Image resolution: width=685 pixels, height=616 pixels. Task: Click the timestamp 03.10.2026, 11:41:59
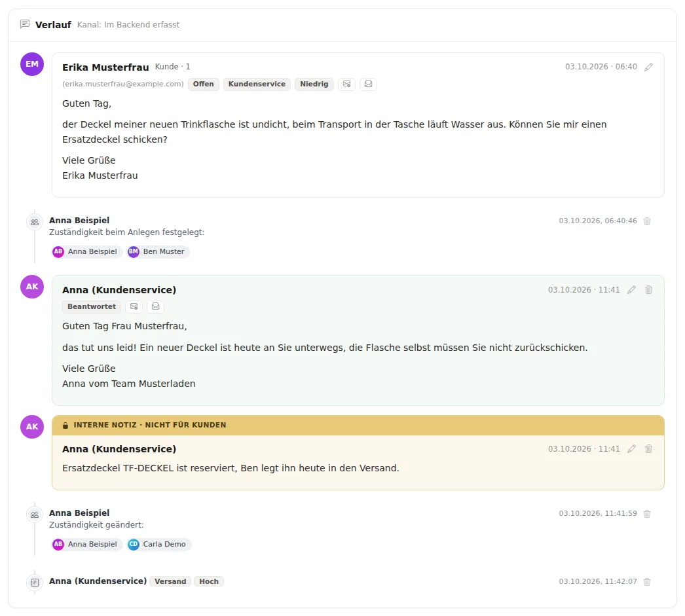click(598, 513)
